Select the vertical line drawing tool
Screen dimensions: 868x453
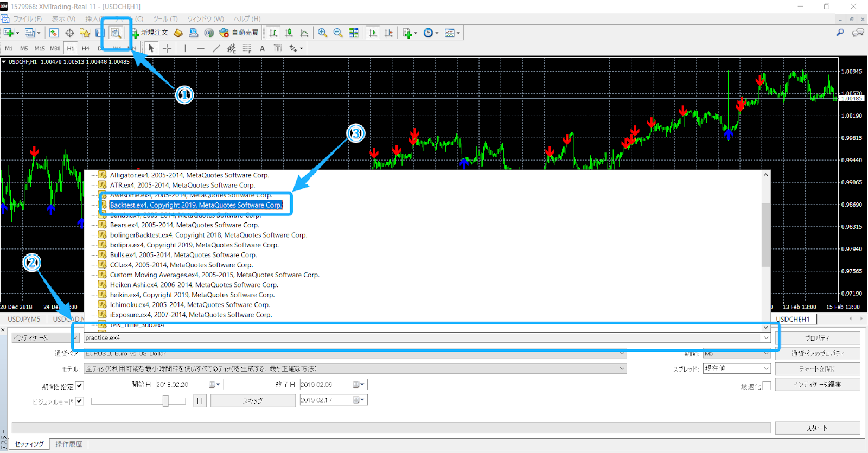pos(185,48)
